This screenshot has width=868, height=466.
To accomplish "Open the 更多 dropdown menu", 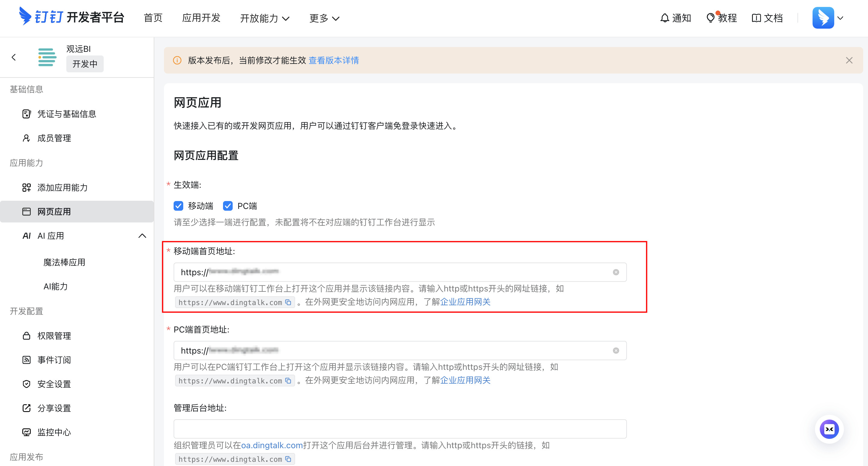I will point(324,18).
